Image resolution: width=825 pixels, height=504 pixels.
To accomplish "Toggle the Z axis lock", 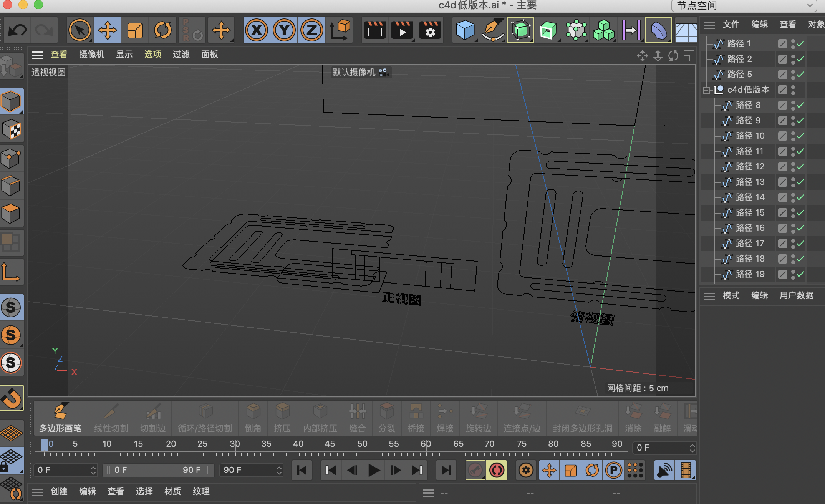I will point(311,30).
